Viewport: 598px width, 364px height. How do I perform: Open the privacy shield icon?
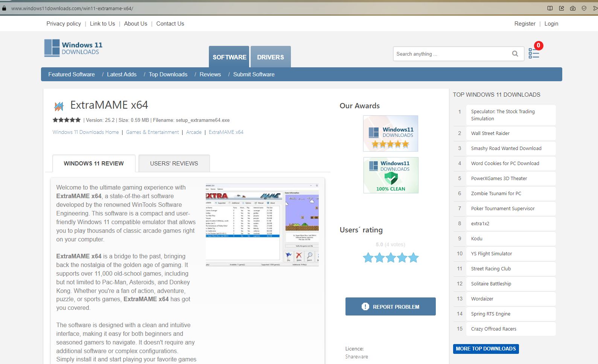point(584,8)
